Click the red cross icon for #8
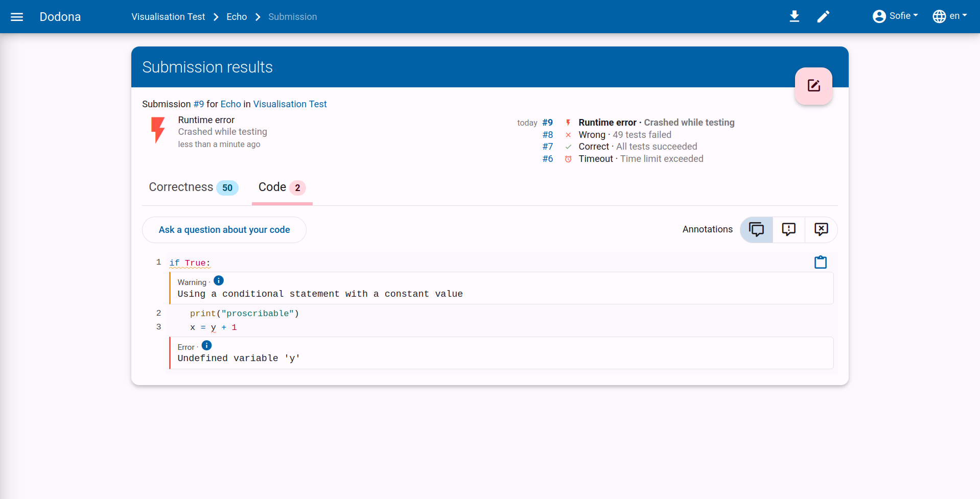The image size is (980, 499). click(568, 135)
